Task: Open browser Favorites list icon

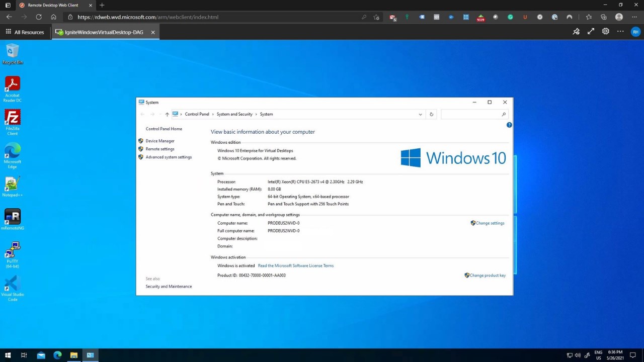Action: point(589,17)
